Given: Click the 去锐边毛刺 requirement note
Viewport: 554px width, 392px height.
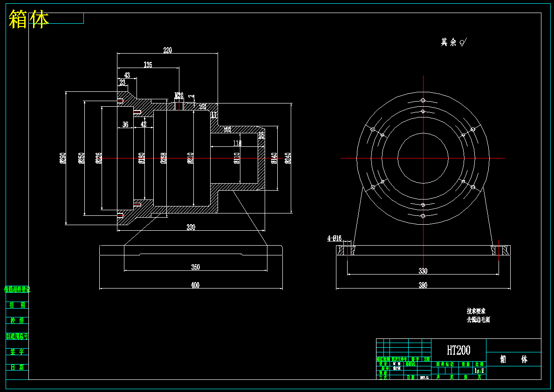Looking at the screenshot, I should (478, 320).
